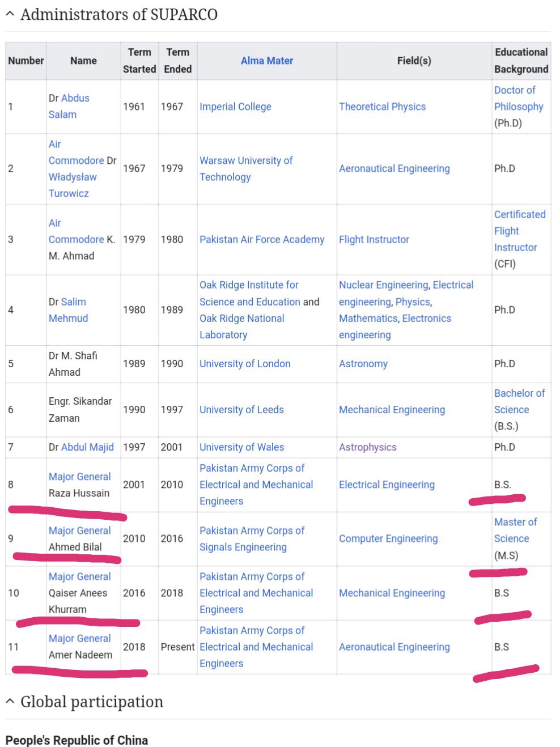The width and height of the screenshot is (560, 747).
Task: Select the name Dr M. Shafi Ahmad
Action: (73, 364)
